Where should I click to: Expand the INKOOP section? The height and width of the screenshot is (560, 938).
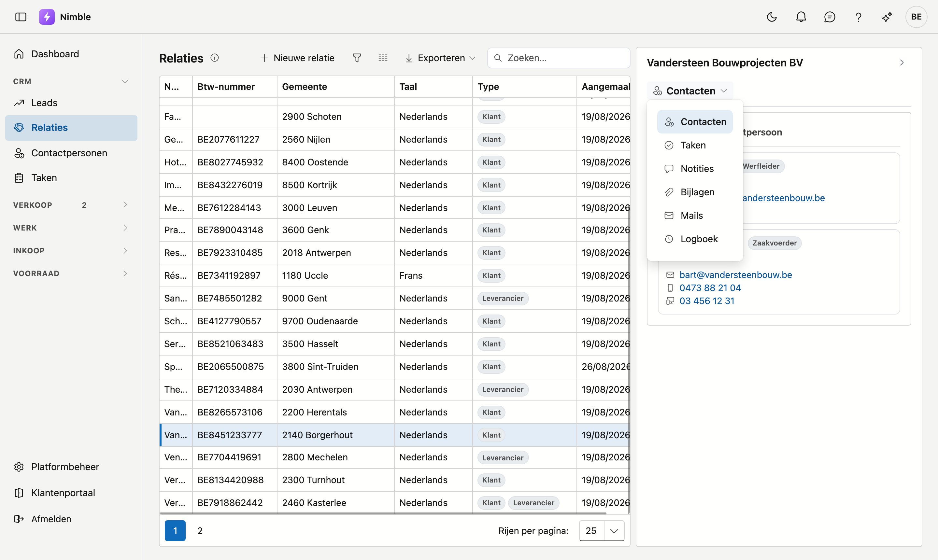tap(71, 251)
